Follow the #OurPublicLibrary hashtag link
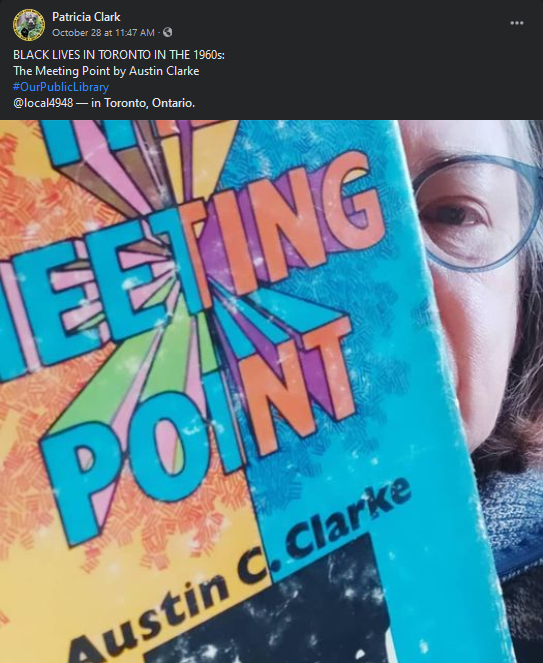 click(61, 87)
